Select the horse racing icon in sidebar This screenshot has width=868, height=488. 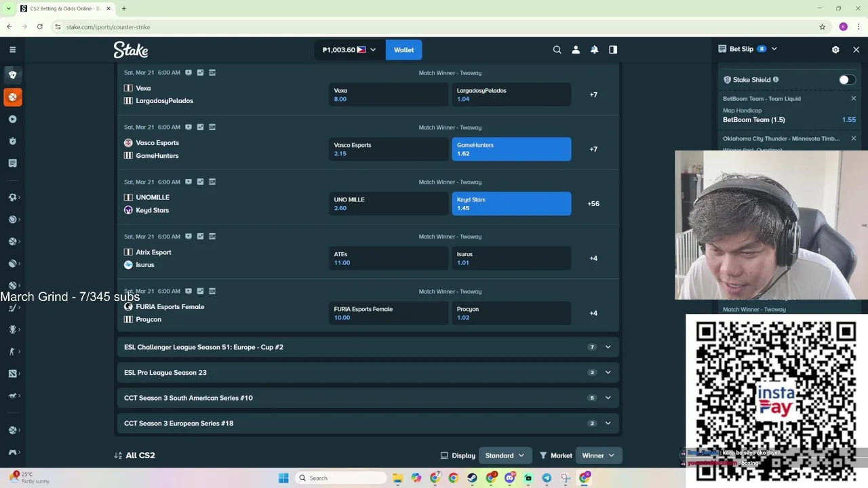point(12,395)
